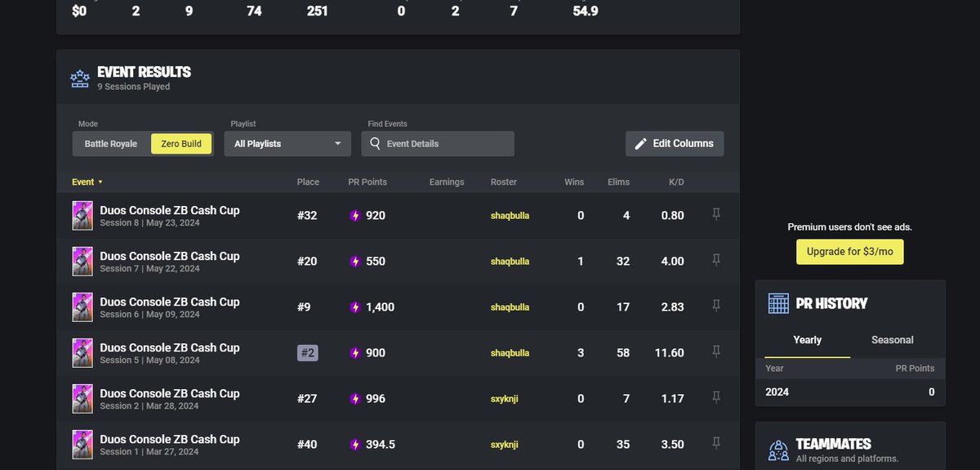The image size is (980, 470).
Task: Open the Session 5 Duos Console ZB Cash Cup title
Action: 170,347
